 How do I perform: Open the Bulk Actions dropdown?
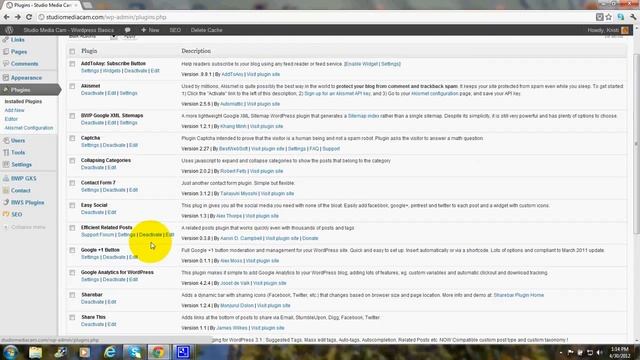93,37
